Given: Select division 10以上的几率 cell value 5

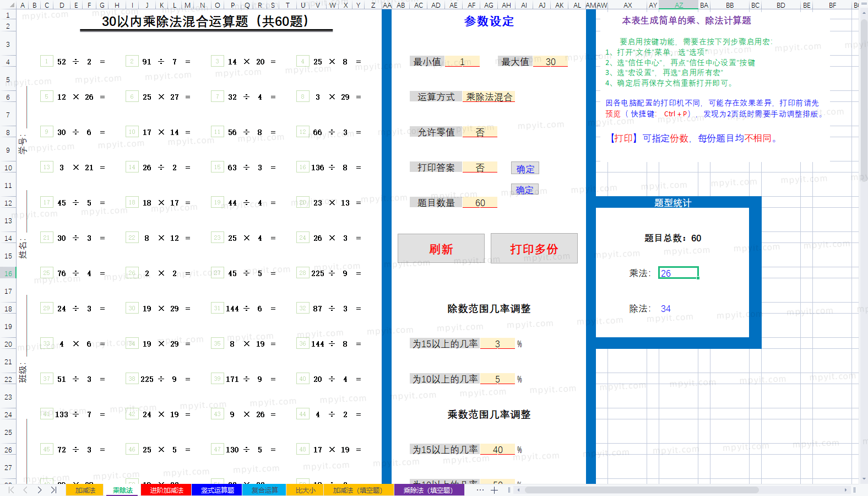Looking at the screenshot, I should point(497,379).
